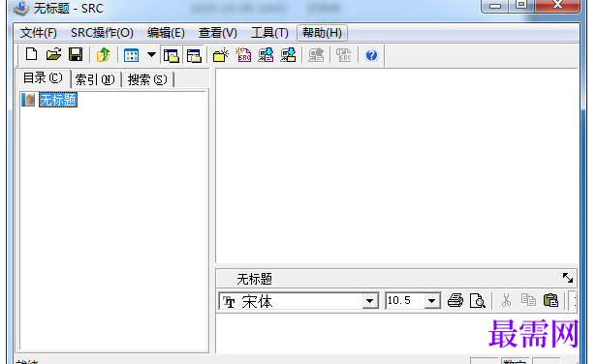This screenshot has height=364, width=597.
Task: Click in the upper preview pane
Action: click(x=396, y=165)
